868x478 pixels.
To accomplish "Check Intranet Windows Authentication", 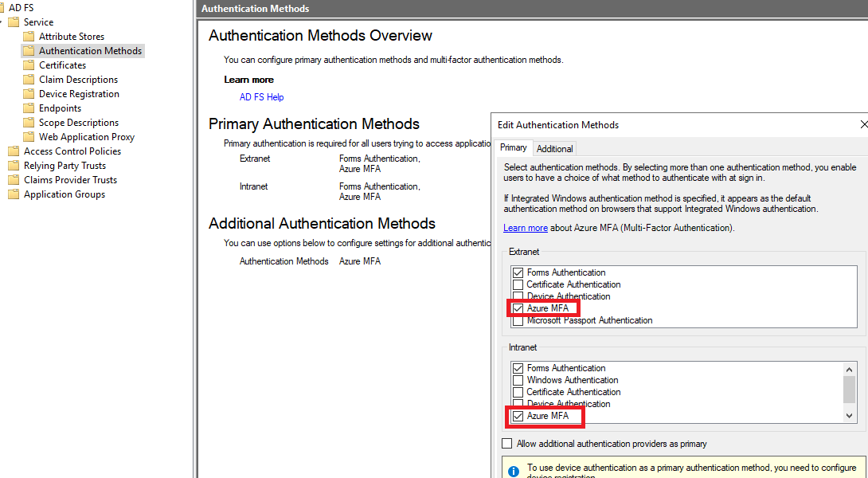I will click(x=518, y=381).
